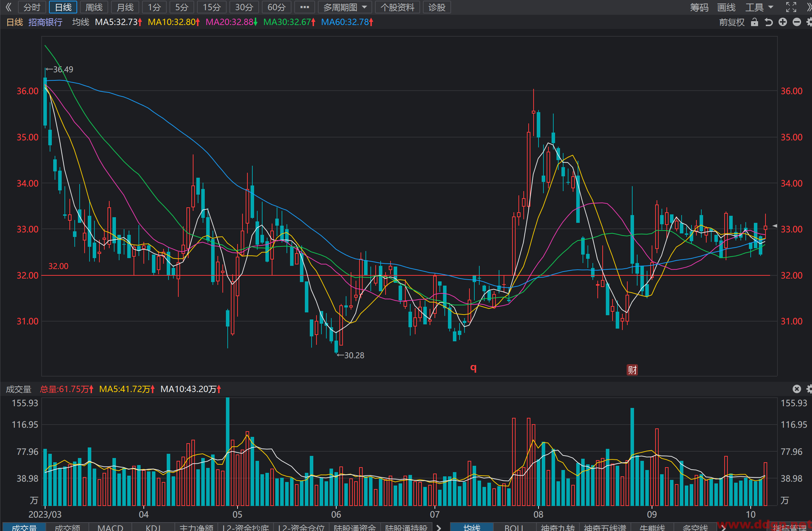Open 画线 drawing tools
The height and width of the screenshot is (531, 812).
[726, 7]
